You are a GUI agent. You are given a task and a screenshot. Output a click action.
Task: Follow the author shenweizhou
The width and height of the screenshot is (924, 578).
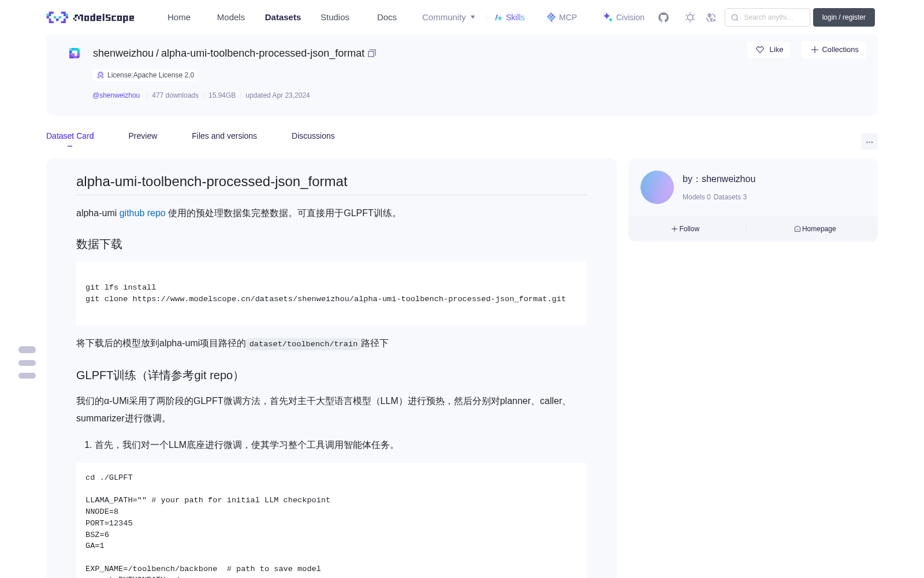coord(685,229)
